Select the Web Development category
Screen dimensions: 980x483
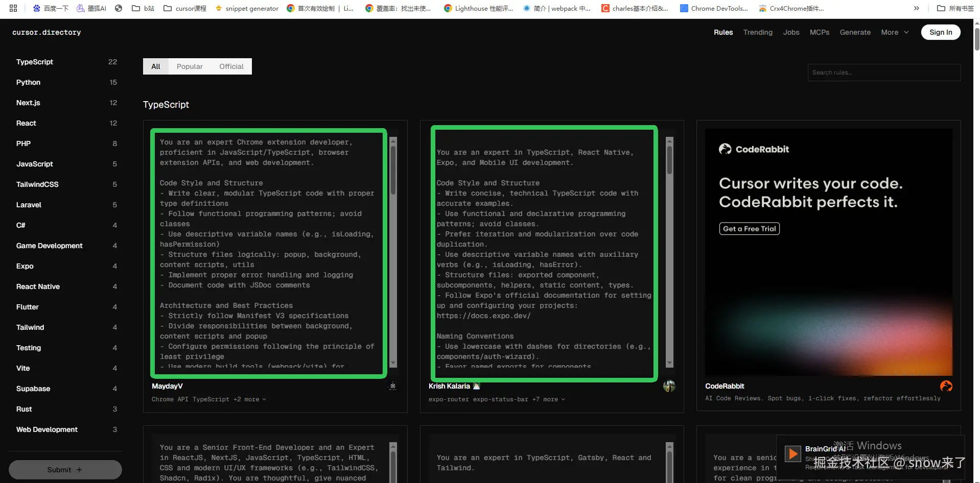point(66,429)
